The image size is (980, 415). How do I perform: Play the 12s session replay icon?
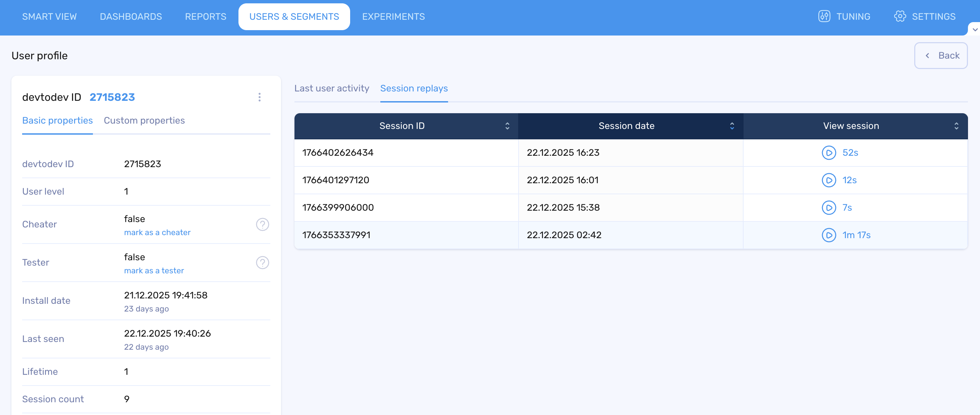[x=829, y=180]
